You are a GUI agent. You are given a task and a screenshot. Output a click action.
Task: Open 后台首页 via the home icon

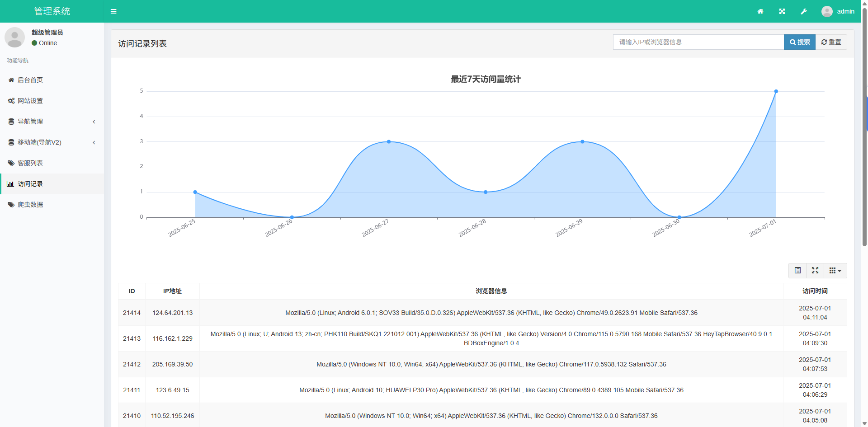pos(11,80)
